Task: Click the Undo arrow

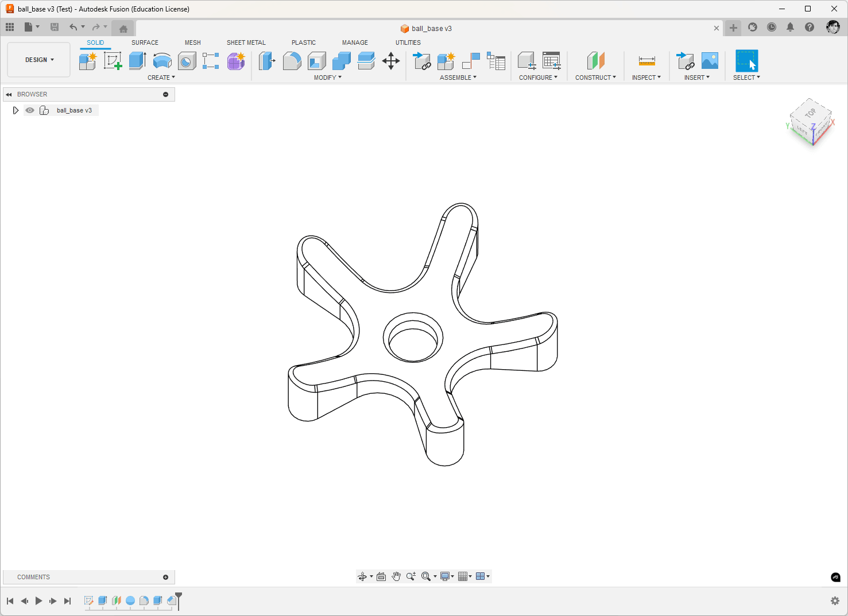Action: [73, 27]
